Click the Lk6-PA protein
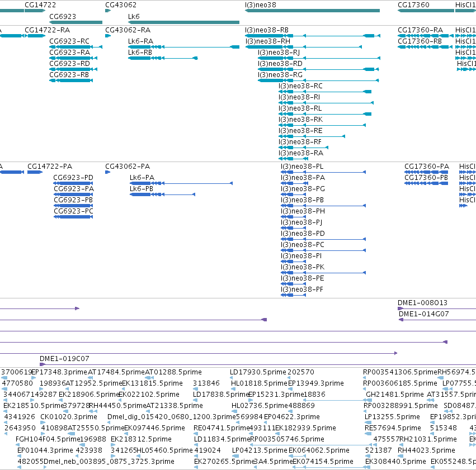The width and height of the screenshot is (476, 470). pos(142,178)
